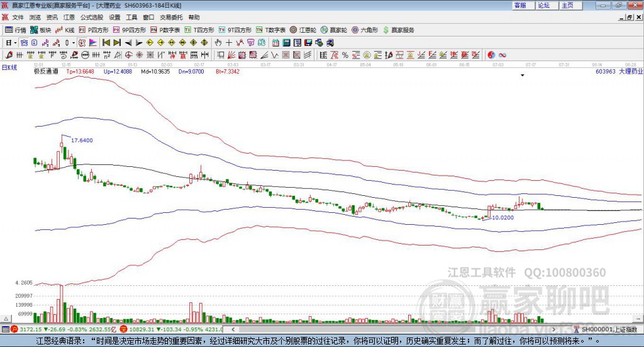
Task: Jump to last bar with skip-end icon
Action: [x=117, y=43]
